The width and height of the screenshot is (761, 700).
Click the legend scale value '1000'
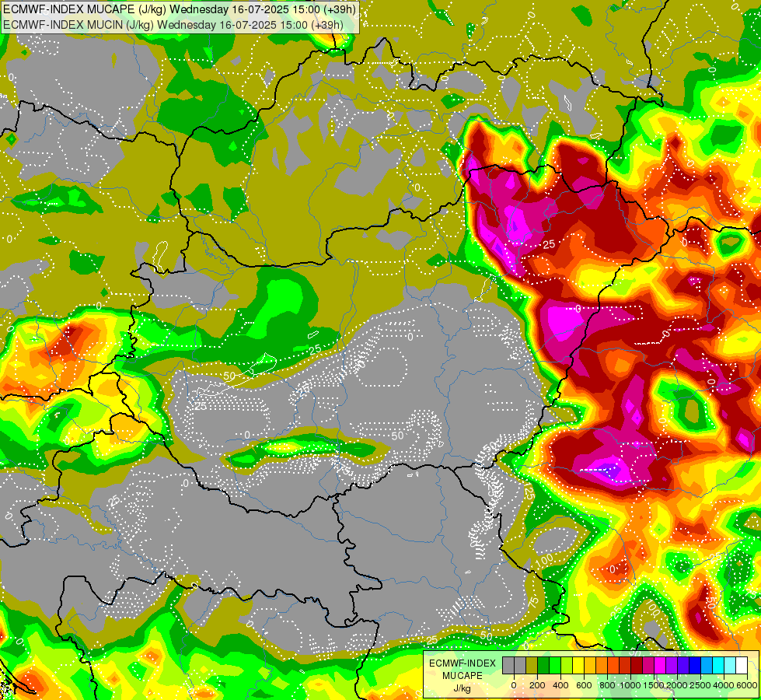[630, 685]
